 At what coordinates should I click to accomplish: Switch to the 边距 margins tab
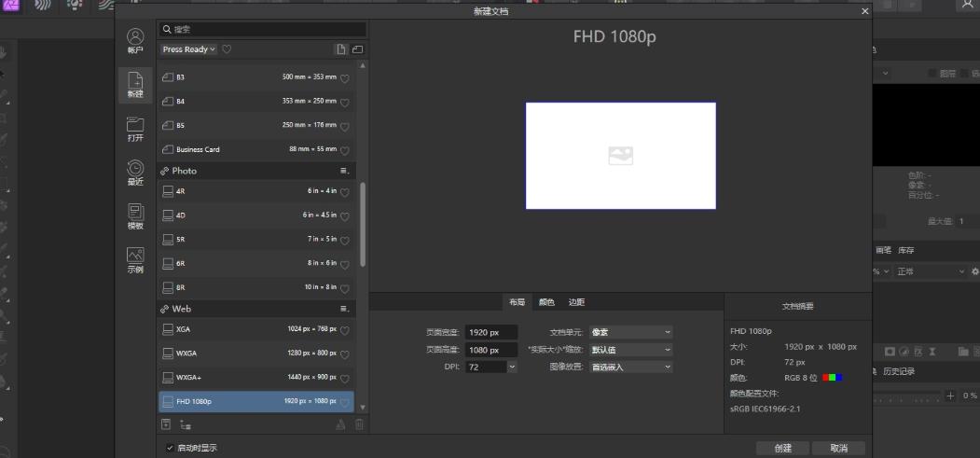[x=576, y=302]
